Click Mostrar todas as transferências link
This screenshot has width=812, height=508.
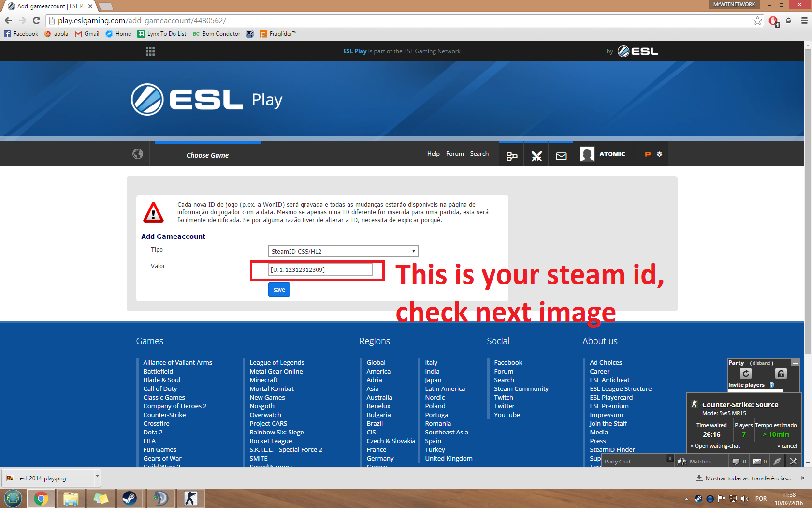748,478
